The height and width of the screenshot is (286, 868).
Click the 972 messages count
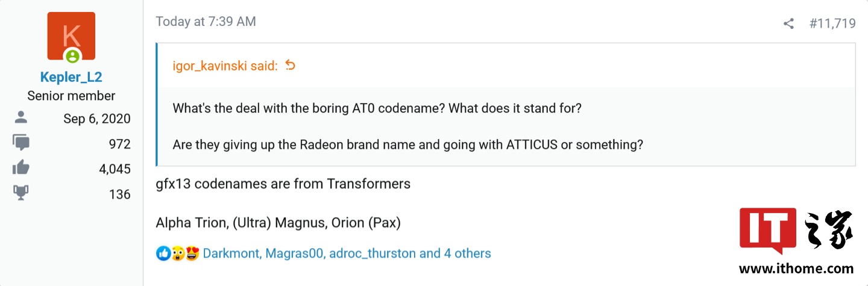point(119,144)
